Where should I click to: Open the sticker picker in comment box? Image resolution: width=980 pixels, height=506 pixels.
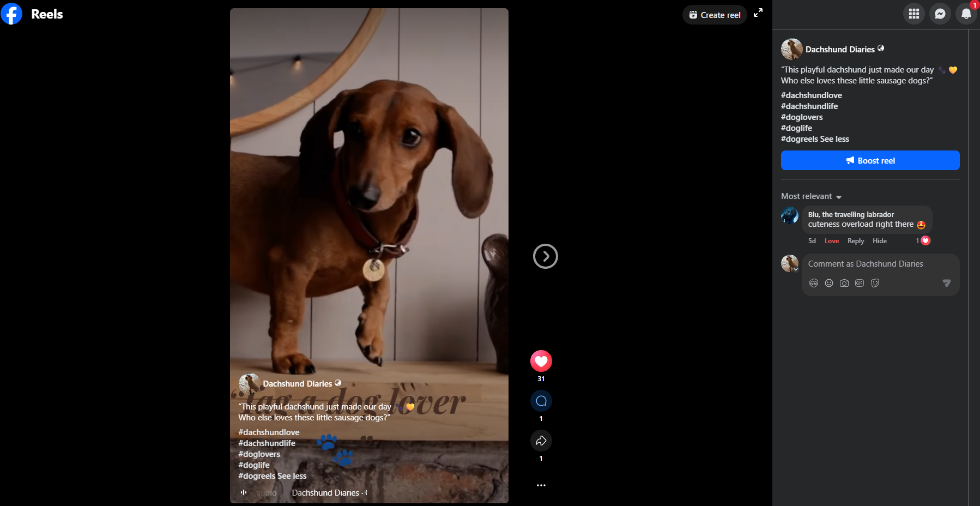(875, 283)
